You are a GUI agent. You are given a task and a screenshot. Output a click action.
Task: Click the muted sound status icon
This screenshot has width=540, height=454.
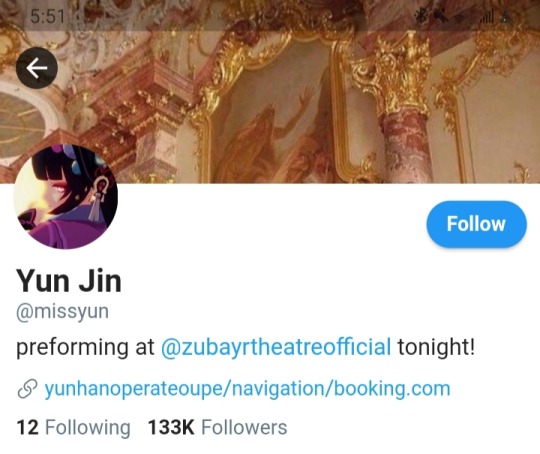coord(440,16)
